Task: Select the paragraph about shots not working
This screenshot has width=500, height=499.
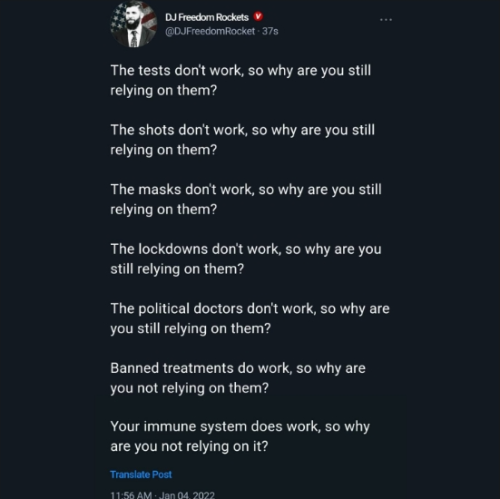Action: coord(243,140)
